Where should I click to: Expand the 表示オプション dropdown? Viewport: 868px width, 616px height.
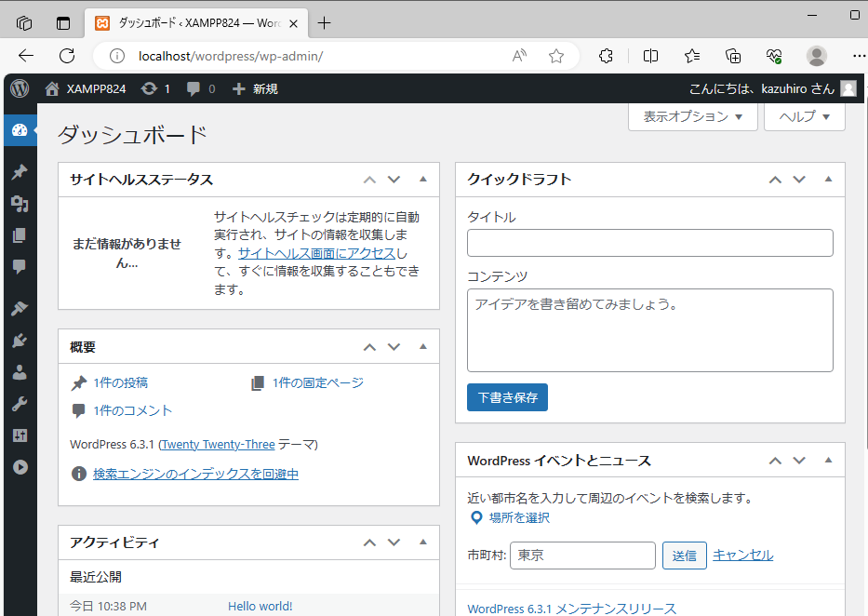pos(692,116)
